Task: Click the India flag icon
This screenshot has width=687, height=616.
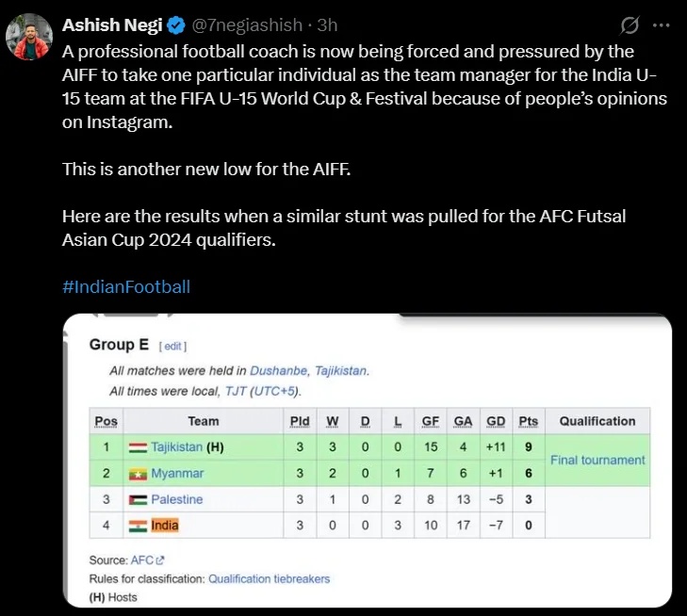Action: [138, 526]
